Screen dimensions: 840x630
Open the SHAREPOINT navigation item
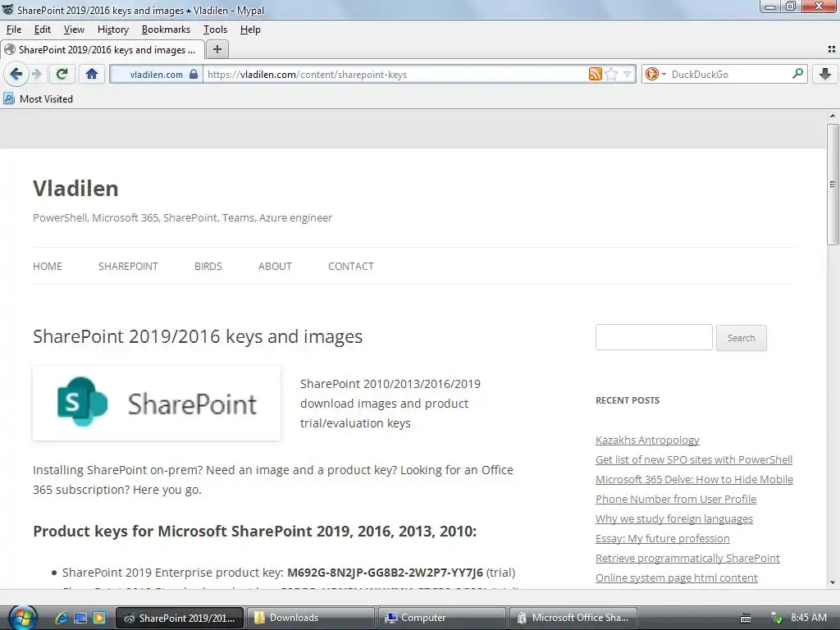pos(128,267)
